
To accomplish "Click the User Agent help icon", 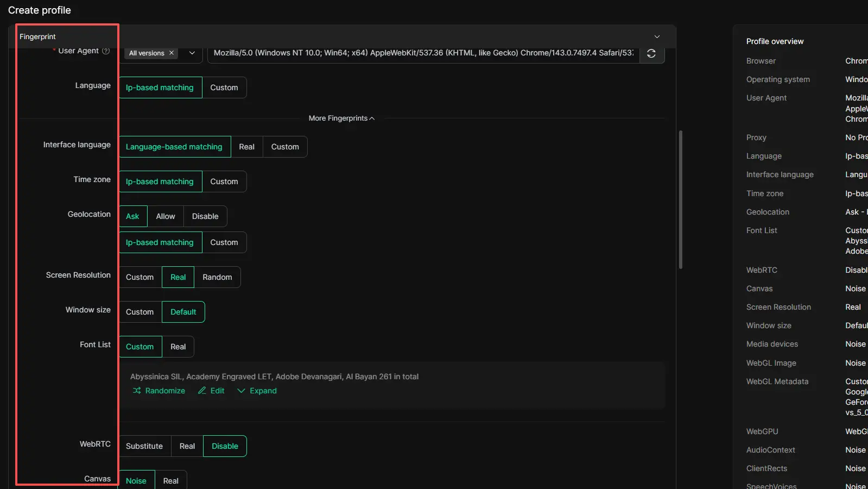I will click(x=106, y=51).
